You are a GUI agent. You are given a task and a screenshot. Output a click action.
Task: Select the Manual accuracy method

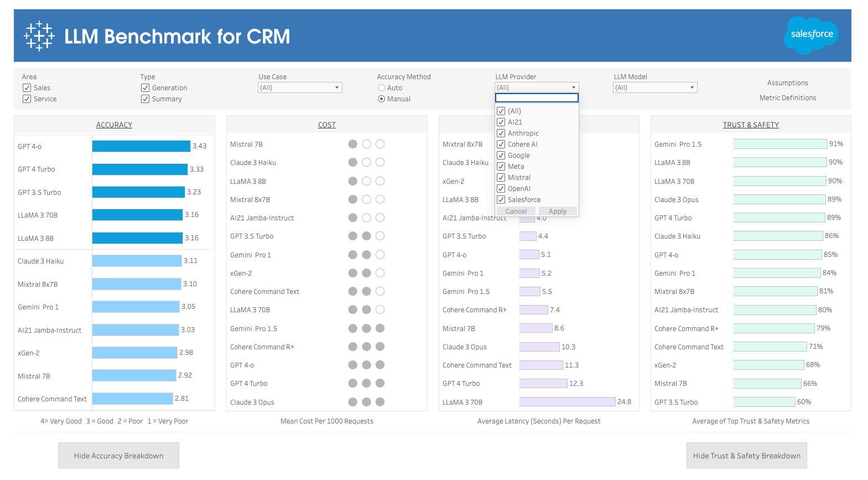coord(381,99)
